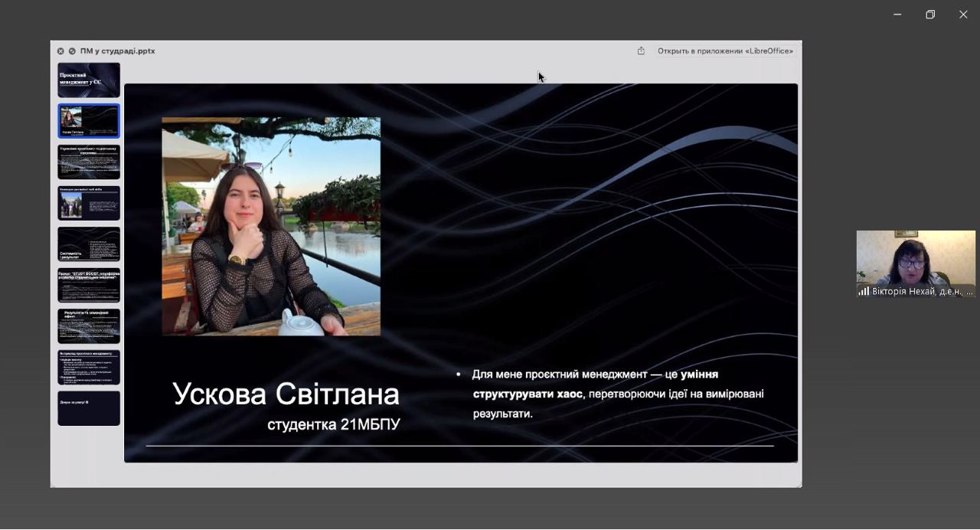Click the "ПМ у студраді.pptx" file title
This screenshot has height=530, width=980.
pyautogui.click(x=117, y=51)
